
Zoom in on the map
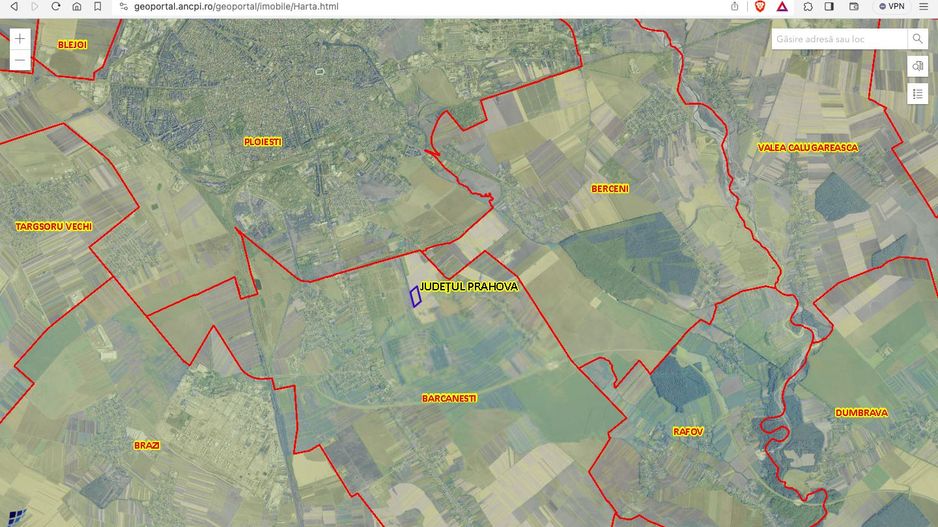pos(20,39)
